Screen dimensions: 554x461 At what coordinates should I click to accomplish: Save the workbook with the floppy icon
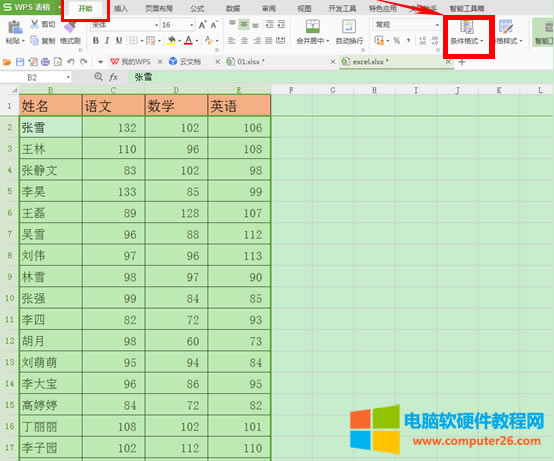click(20, 62)
